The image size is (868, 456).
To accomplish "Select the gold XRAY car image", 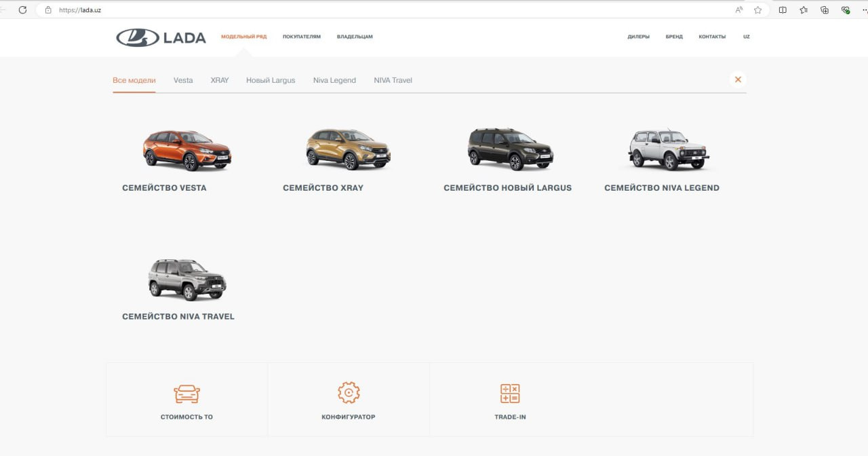I will (348, 149).
